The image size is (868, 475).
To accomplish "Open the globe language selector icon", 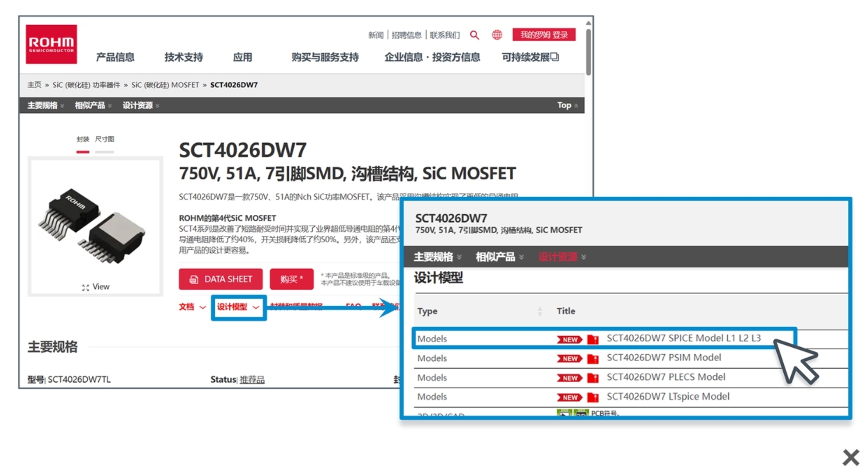I will pyautogui.click(x=497, y=35).
